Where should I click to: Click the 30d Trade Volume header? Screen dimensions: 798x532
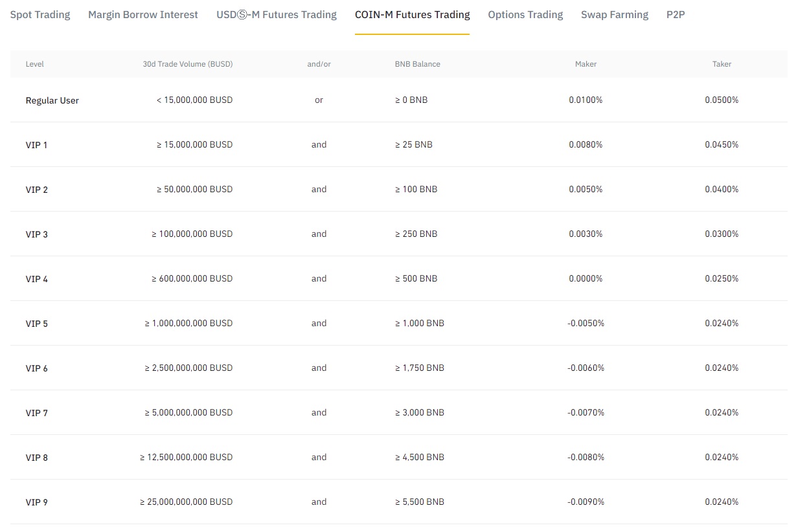188,64
